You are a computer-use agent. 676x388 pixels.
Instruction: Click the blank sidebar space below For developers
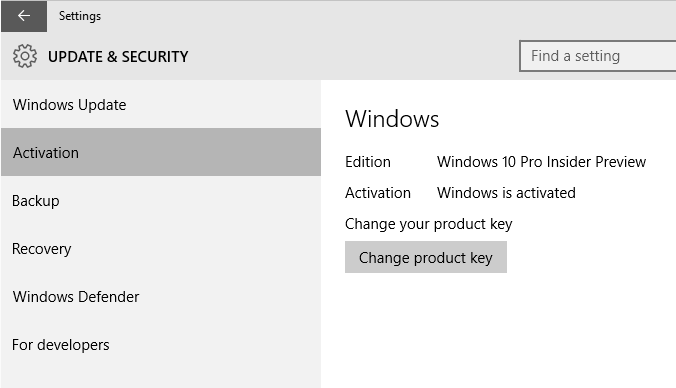(161, 378)
